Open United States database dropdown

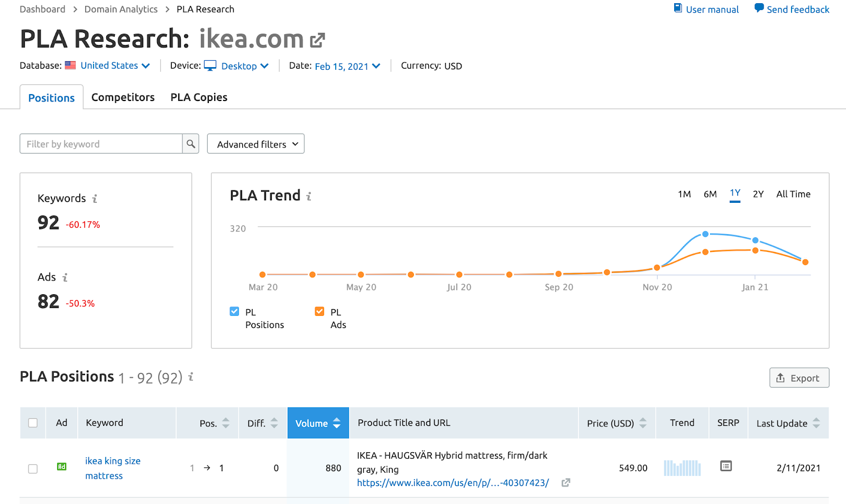(x=115, y=66)
